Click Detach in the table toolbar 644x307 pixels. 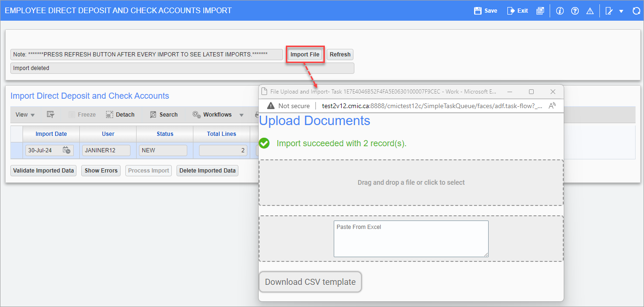(120, 115)
